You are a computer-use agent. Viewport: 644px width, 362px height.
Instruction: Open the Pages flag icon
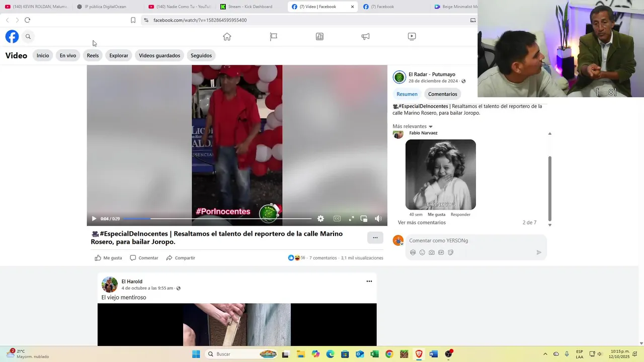pyautogui.click(x=273, y=37)
